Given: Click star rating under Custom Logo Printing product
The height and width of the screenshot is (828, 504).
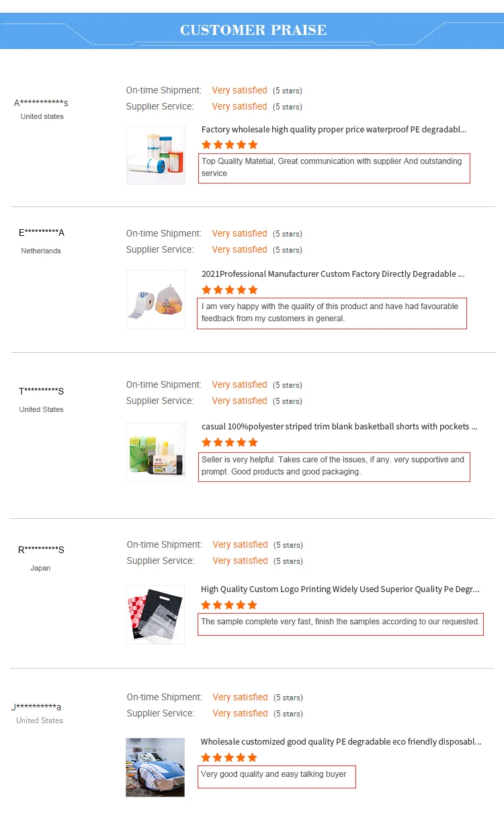Looking at the screenshot, I should click(229, 605).
